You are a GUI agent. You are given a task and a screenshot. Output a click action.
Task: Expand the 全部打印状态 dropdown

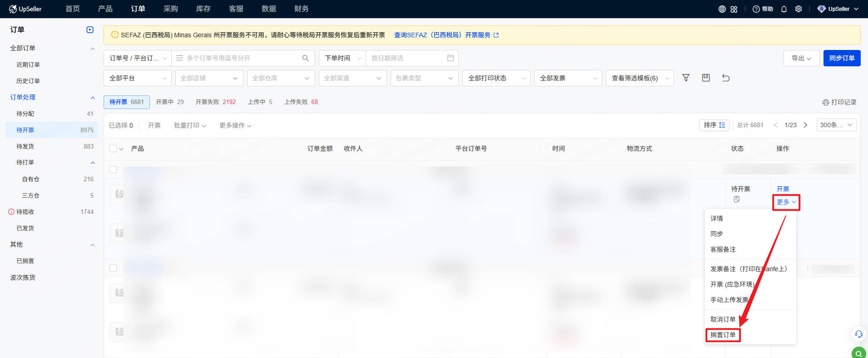coord(496,78)
